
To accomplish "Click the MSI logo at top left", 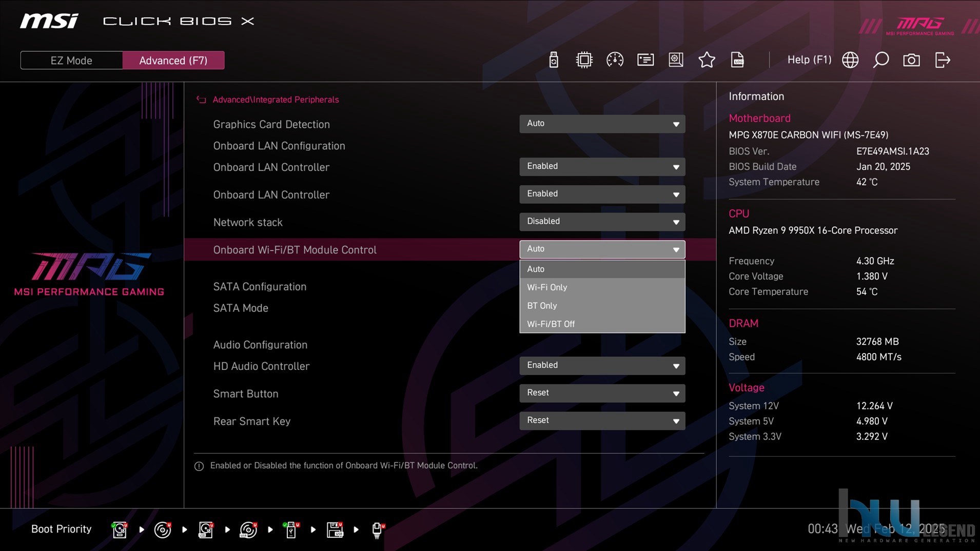I will pos(49,21).
